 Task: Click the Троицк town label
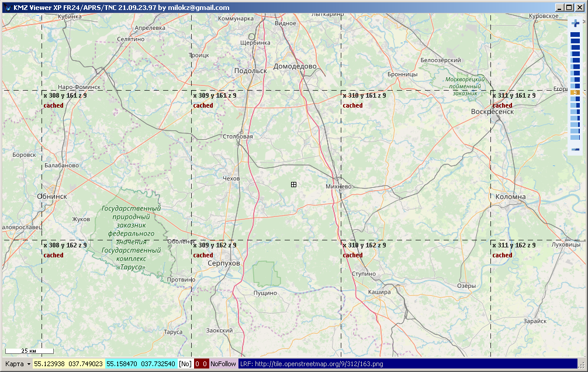[x=199, y=55]
